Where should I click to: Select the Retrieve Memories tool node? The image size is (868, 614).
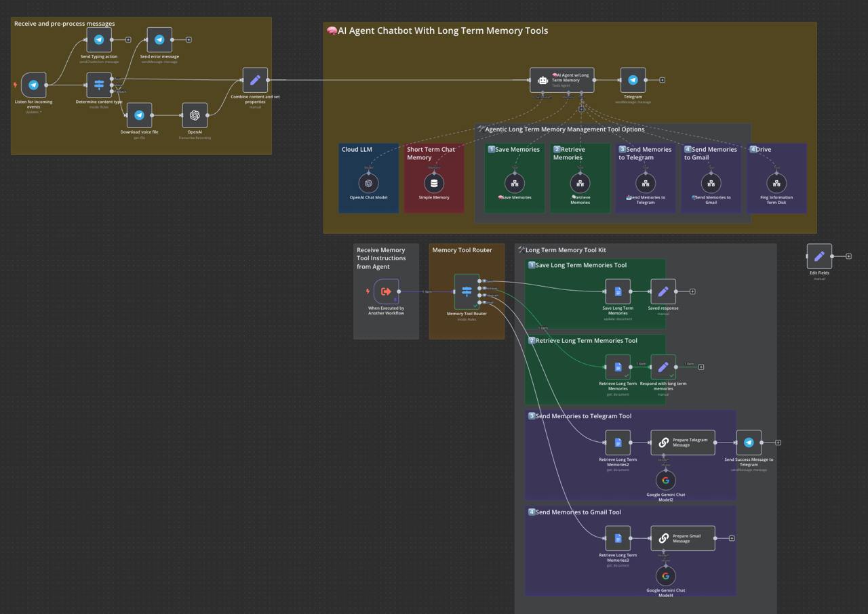[x=580, y=183]
